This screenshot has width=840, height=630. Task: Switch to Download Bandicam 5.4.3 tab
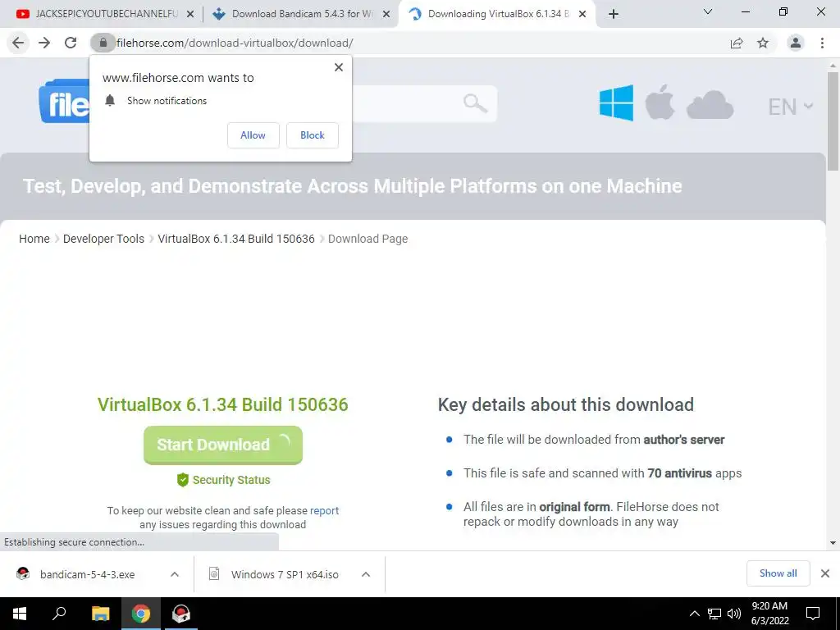[x=302, y=14]
